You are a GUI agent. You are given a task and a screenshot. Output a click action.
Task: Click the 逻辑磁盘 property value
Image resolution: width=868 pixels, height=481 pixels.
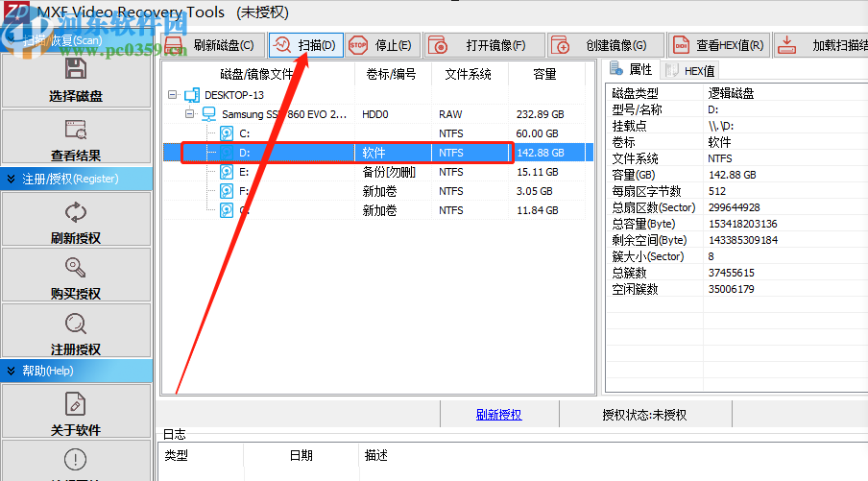pyautogui.click(x=731, y=93)
